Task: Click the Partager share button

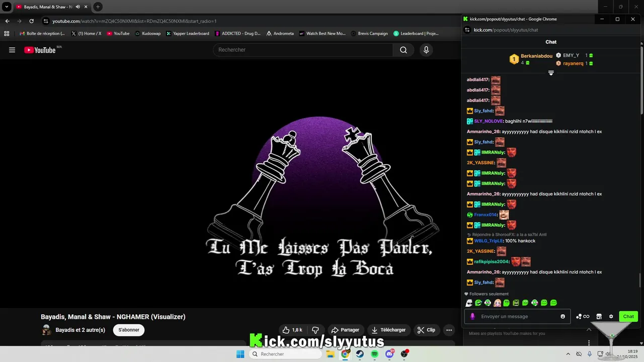Action: 346,330
